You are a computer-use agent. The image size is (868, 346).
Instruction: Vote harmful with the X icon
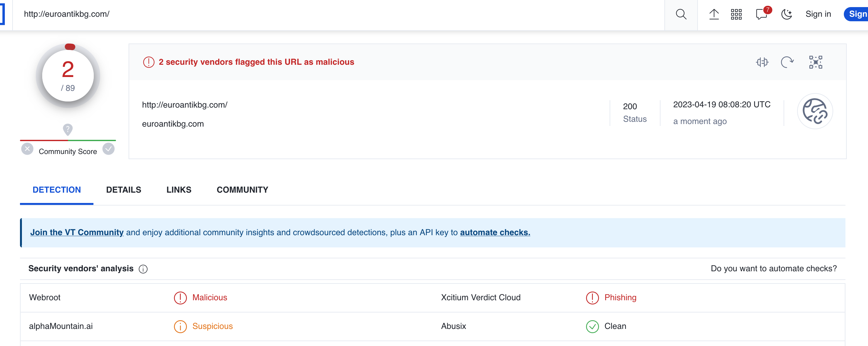tap(27, 149)
